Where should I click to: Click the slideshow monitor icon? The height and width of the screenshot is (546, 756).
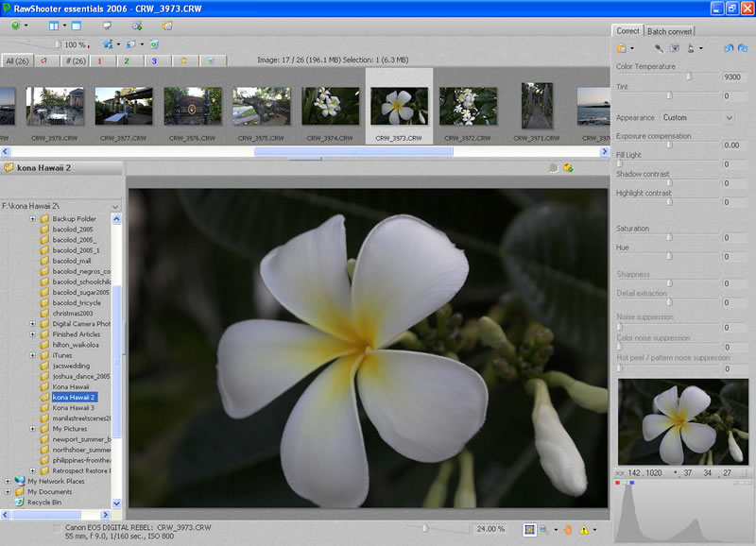pos(107,26)
